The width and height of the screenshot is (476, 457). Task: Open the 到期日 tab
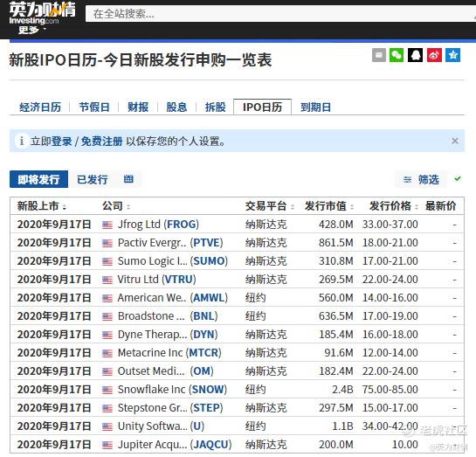[315, 107]
